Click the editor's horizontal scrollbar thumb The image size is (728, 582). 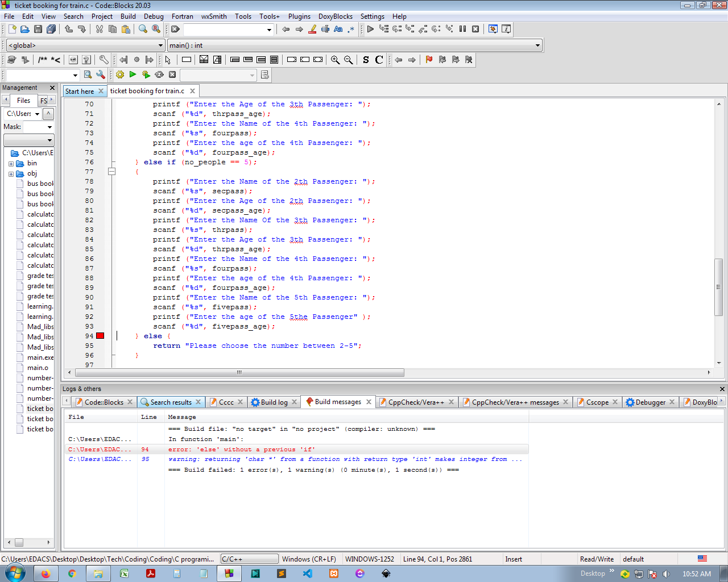[x=239, y=373]
